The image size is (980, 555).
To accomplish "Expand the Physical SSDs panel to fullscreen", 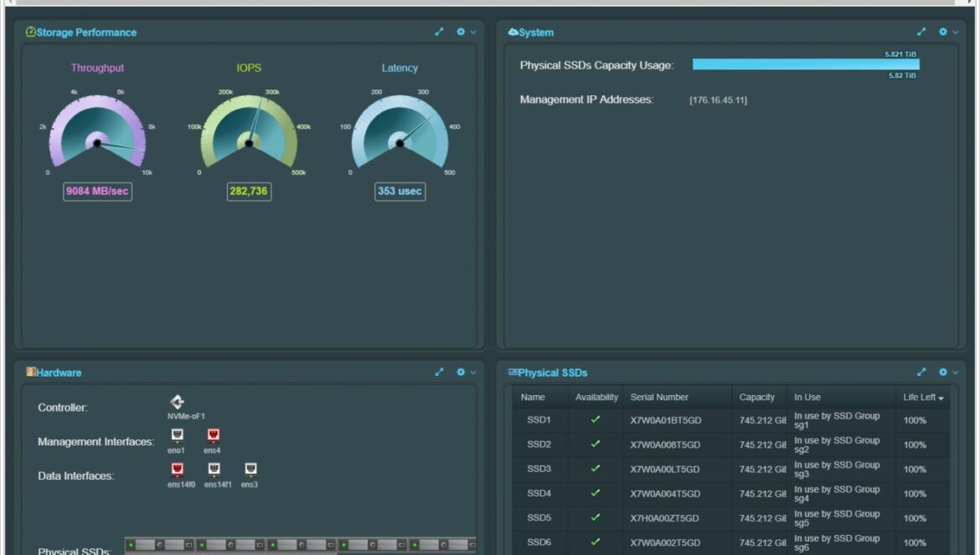I will (921, 372).
